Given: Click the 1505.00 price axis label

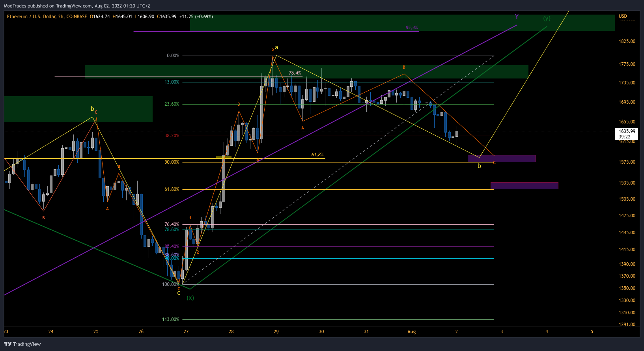Looking at the screenshot, I should click(627, 199).
